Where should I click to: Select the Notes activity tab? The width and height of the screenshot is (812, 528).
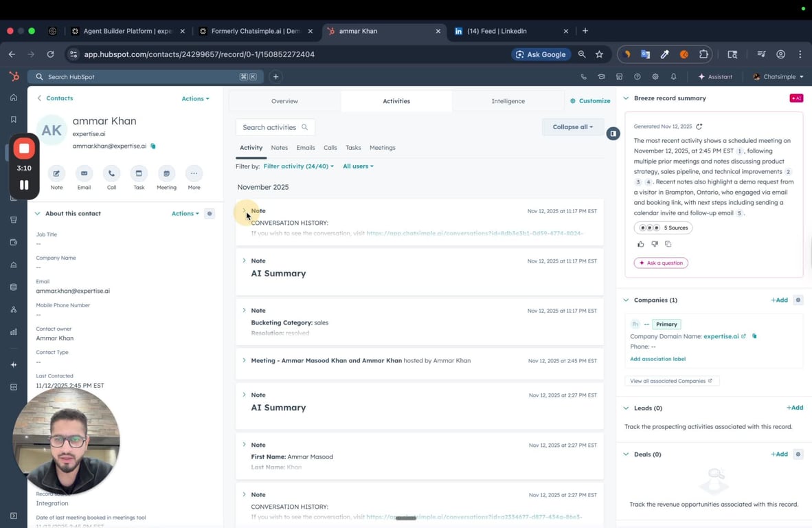click(279, 148)
